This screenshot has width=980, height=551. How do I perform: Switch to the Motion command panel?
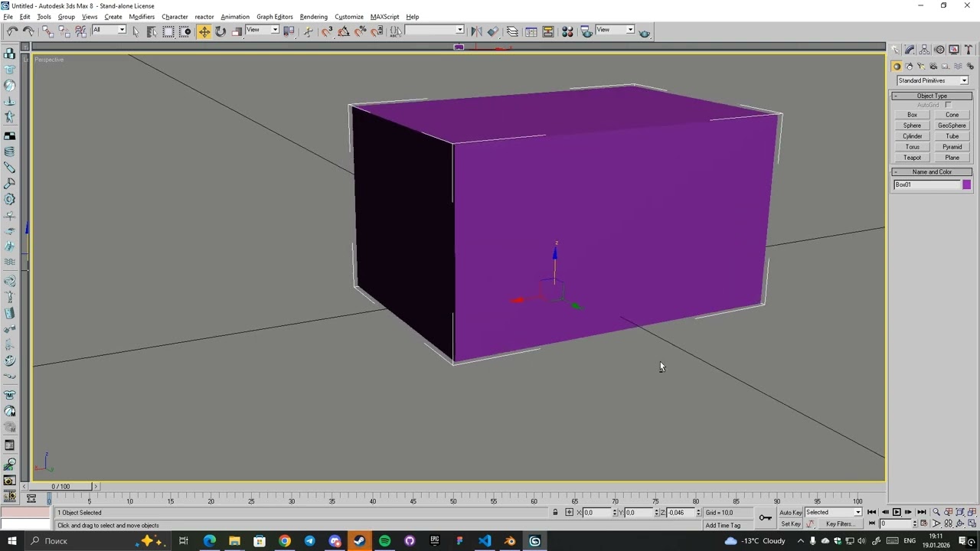(939, 50)
